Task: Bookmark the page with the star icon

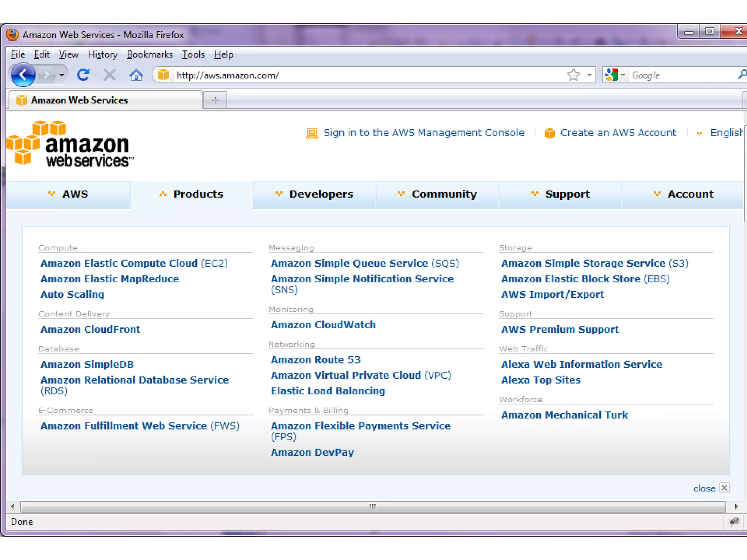Action: coord(573,75)
